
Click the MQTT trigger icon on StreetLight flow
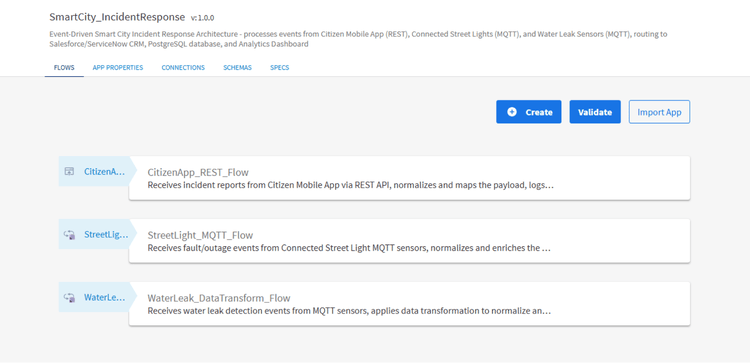click(69, 234)
